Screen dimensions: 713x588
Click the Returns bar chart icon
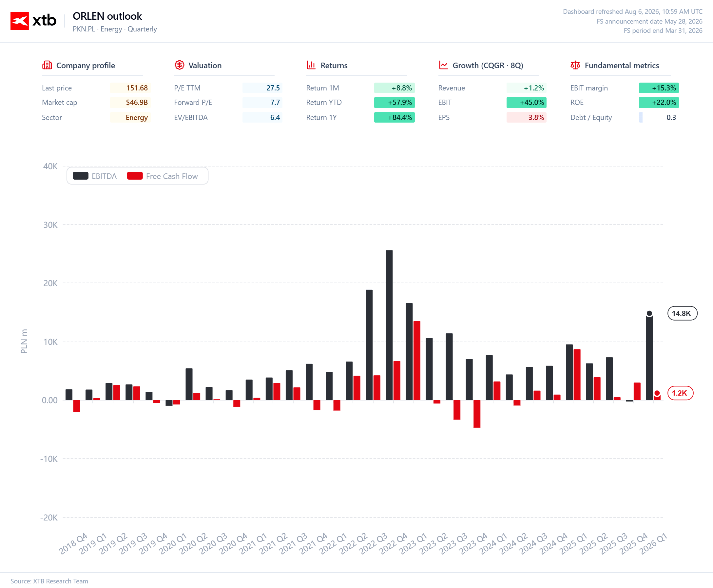[x=311, y=65]
